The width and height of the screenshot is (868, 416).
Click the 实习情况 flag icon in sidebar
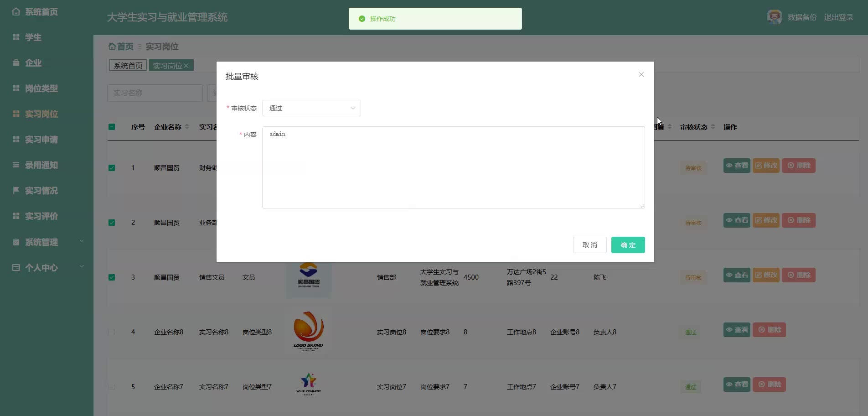pyautogui.click(x=16, y=190)
